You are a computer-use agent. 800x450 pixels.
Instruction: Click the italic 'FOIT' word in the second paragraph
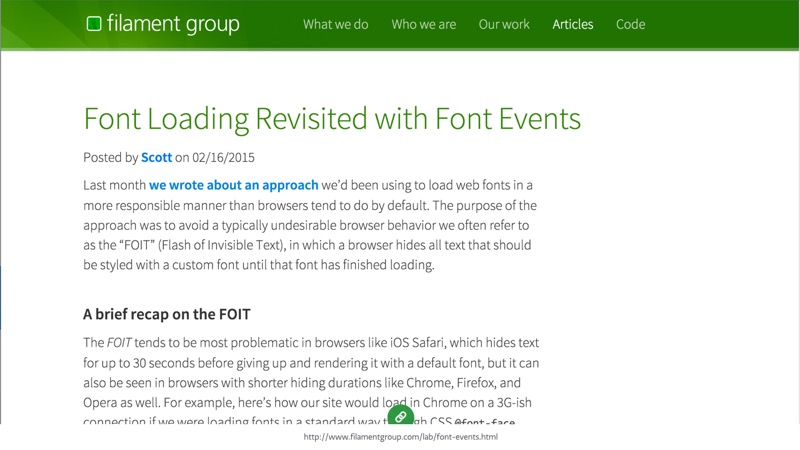120,343
